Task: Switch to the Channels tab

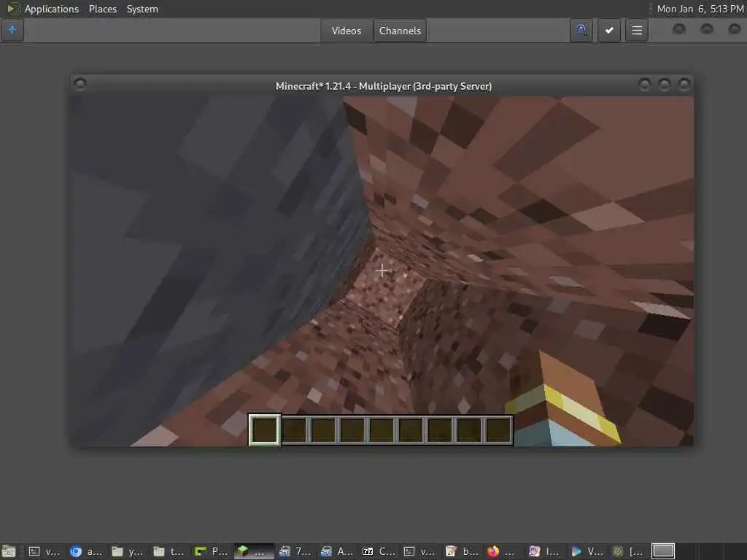Action: 400,31
